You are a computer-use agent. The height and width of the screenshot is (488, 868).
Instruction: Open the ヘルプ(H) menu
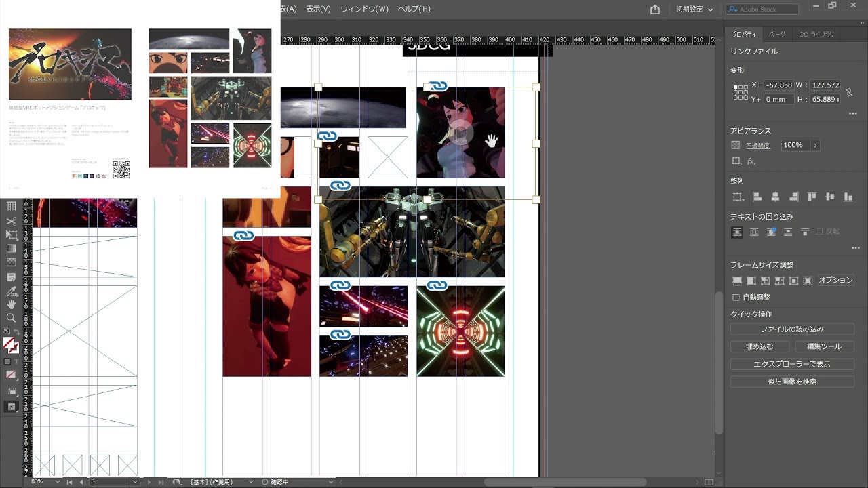pyautogui.click(x=414, y=9)
